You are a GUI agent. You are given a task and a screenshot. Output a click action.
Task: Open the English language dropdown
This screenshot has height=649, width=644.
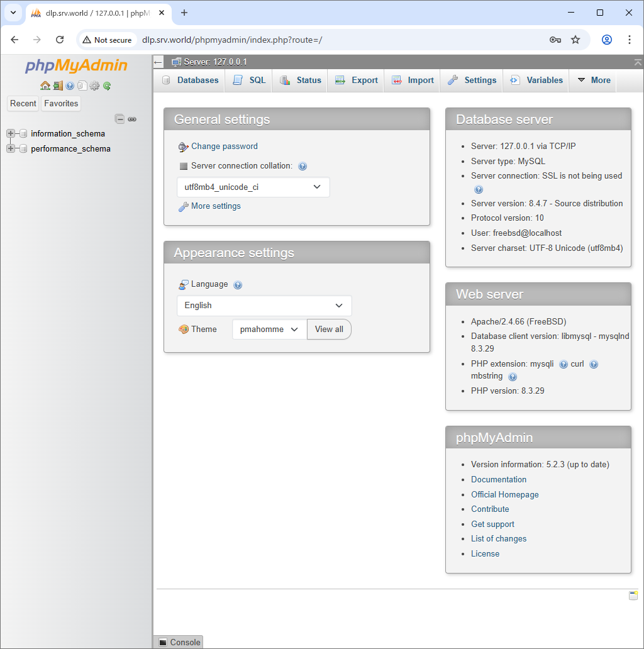pos(264,306)
